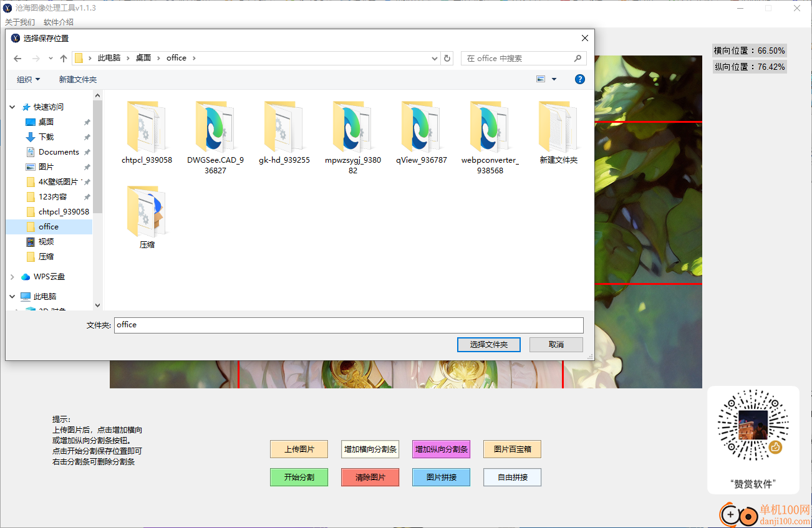This screenshot has width=812, height=528.
Task: Click the lower red horizontal split line
Action: (x=649, y=284)
